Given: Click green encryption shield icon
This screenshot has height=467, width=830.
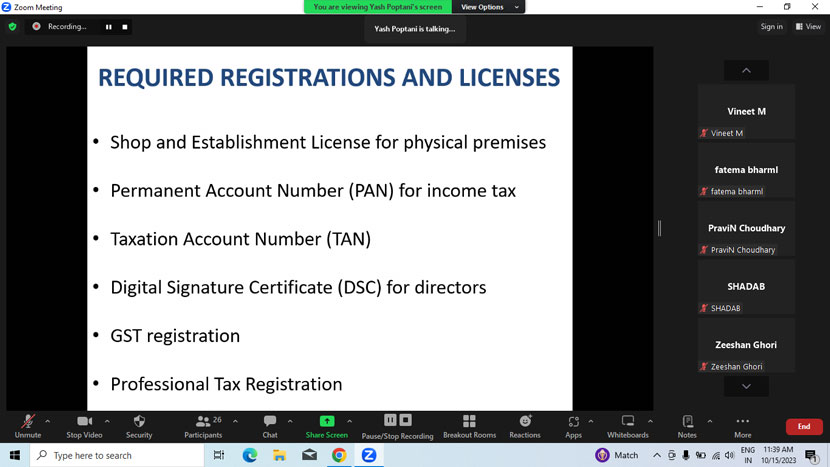Looking at the screenshot, I should [x=12, y=26].
